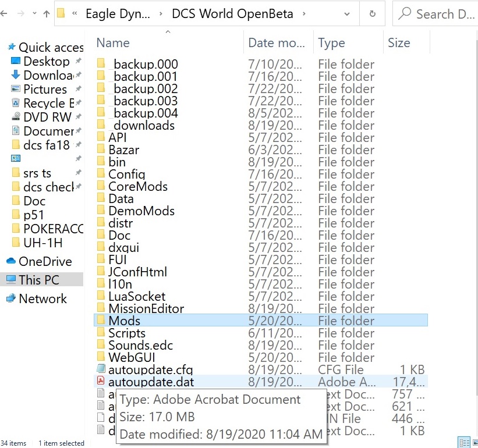Click the Eagle Dyn... breadcrumb
478x448 pixels.
tap(118, 14)
